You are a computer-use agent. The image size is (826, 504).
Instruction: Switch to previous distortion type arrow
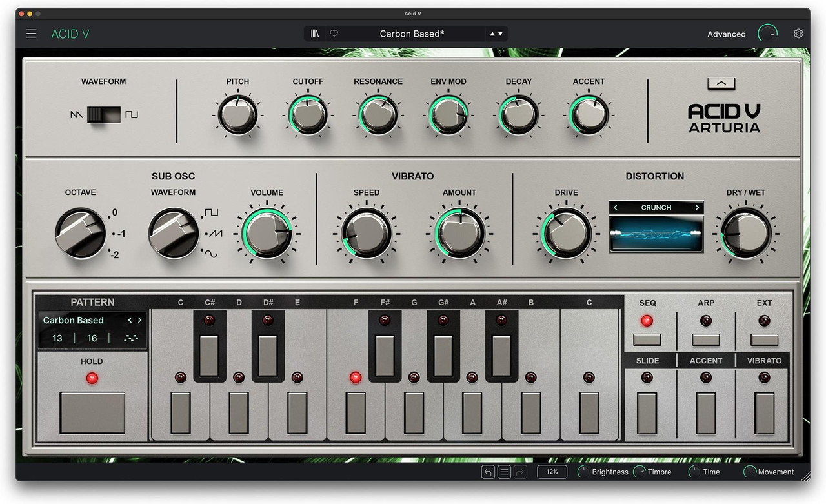click(616, 208)
